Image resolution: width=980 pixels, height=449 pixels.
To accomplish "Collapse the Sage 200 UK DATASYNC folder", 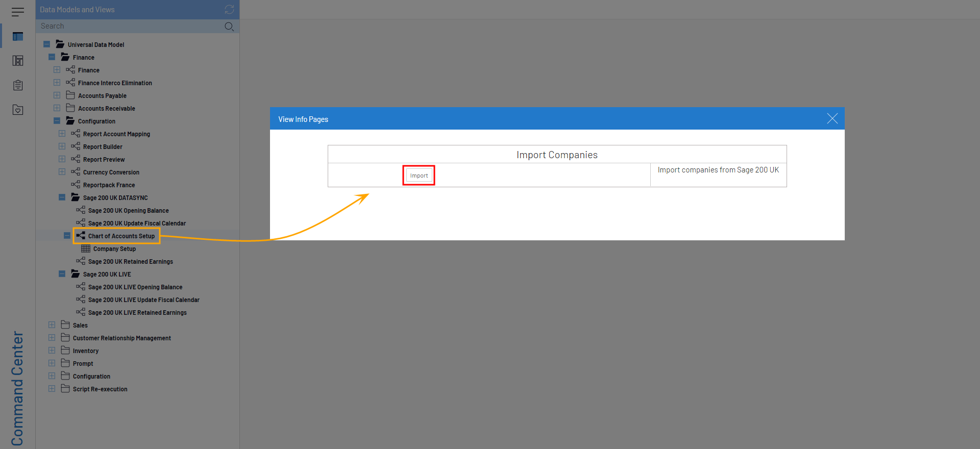I will pos(62,197).
